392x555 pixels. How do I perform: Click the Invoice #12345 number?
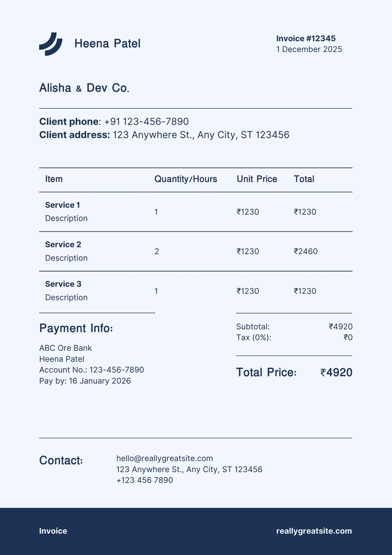306,39
